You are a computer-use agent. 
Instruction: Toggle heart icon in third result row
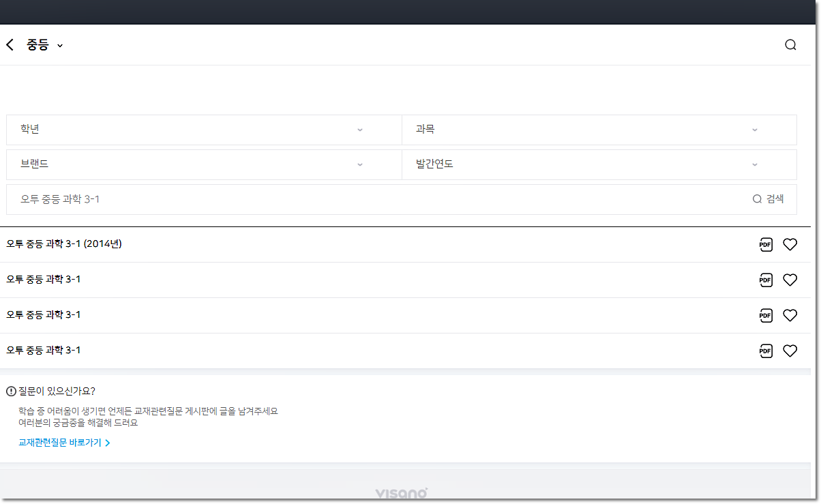[x=790, y=315]
